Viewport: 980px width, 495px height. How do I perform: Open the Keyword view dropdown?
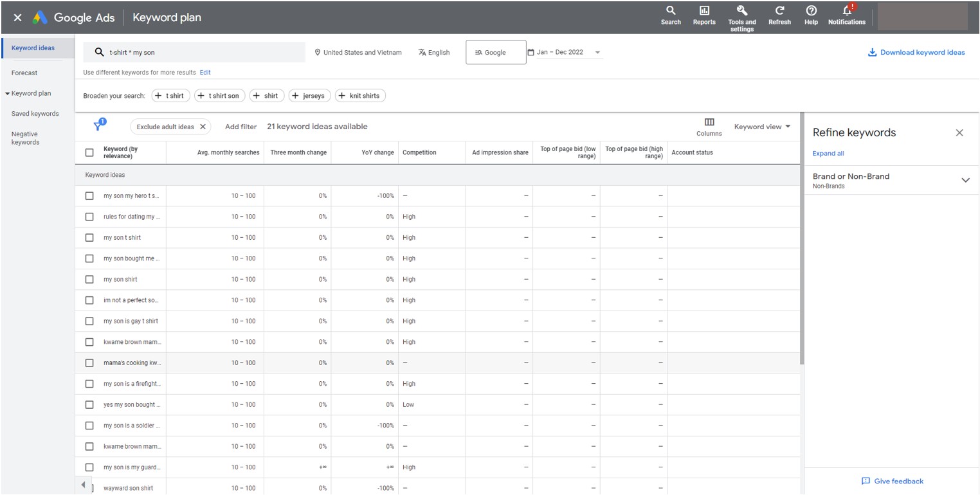(x=762, y=127)
